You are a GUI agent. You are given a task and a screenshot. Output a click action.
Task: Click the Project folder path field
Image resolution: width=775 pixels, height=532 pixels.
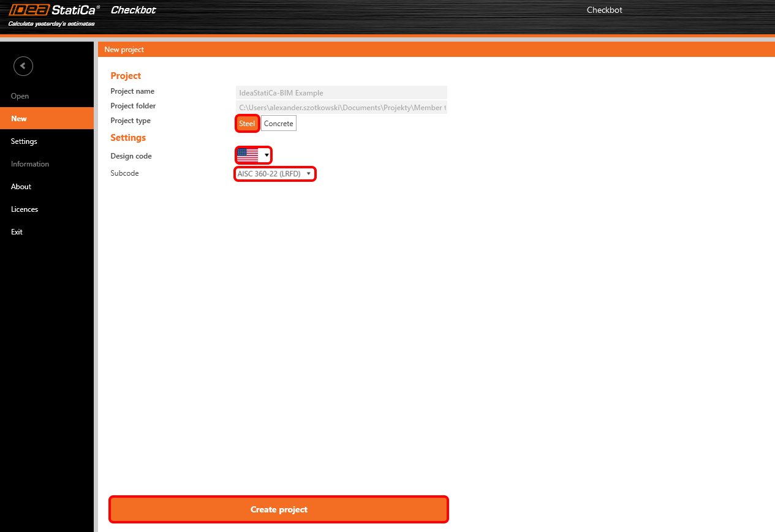341,107
